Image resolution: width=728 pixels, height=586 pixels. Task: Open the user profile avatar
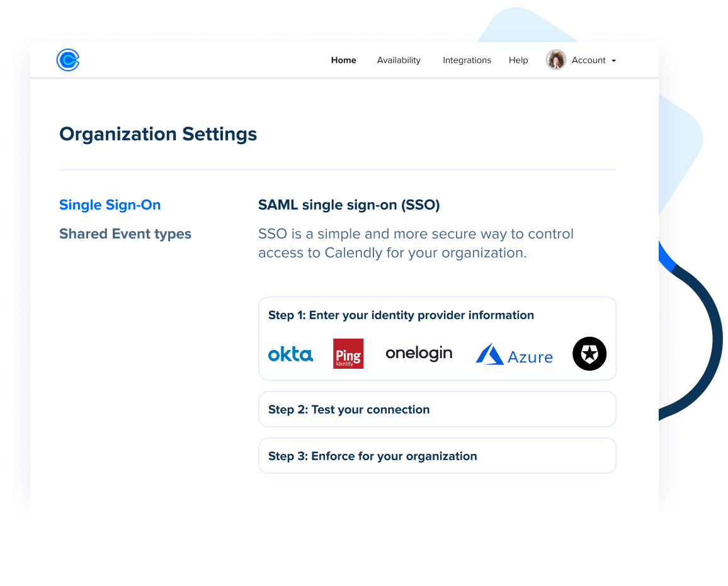[555, 60]
